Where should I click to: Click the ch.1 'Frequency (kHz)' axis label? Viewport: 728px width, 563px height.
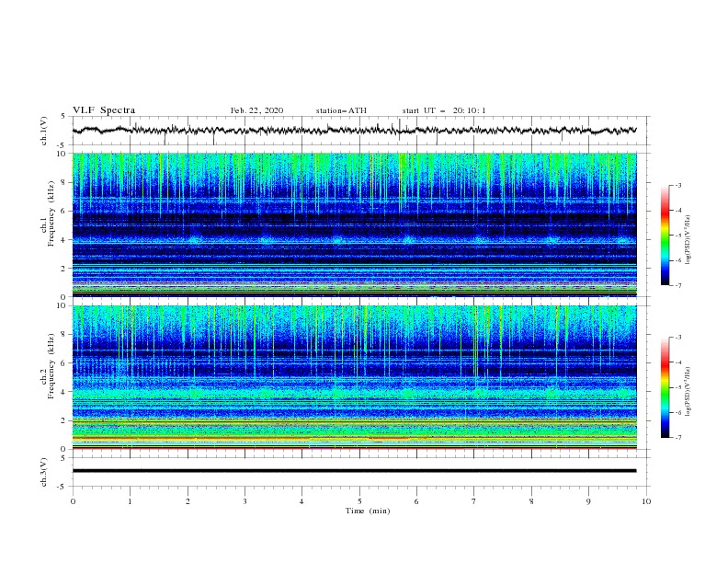(51, 213)
